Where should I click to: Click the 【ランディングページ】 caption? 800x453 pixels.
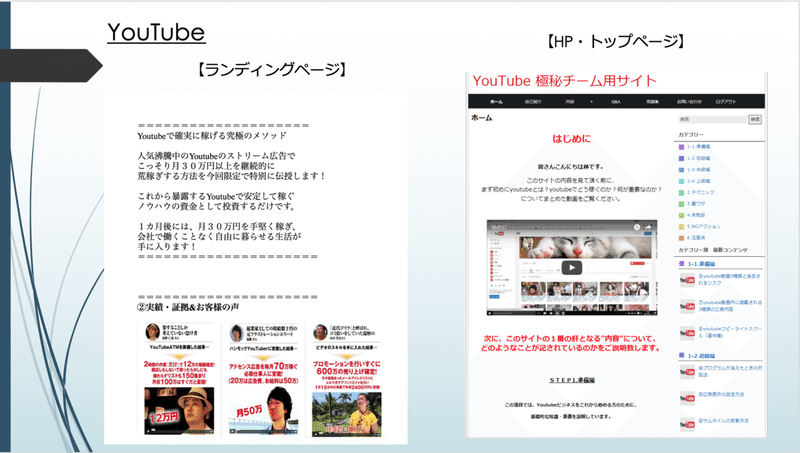tap(272, 69)
